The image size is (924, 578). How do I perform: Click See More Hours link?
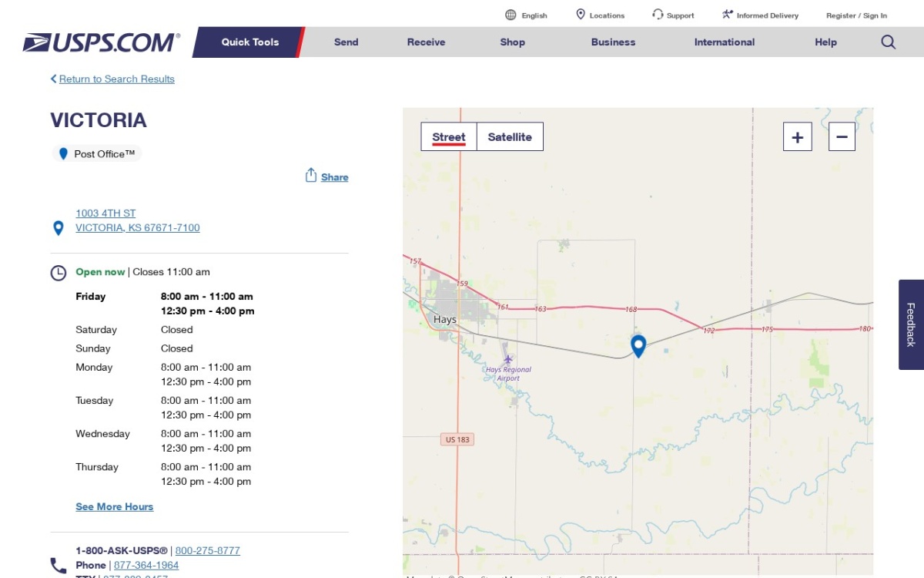115,506
